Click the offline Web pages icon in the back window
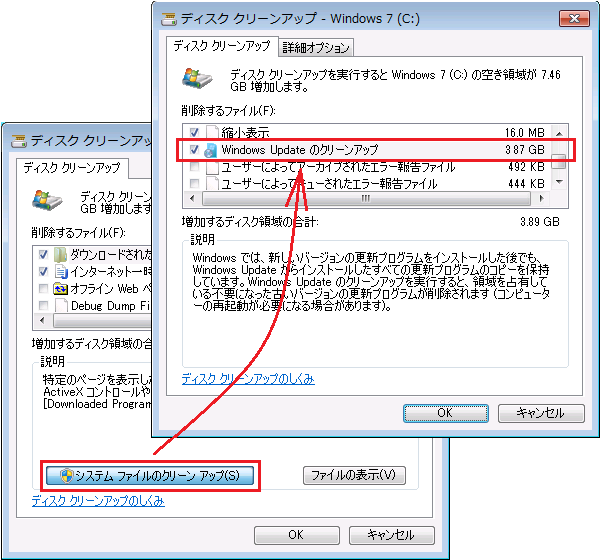 (x=60, y=289)
